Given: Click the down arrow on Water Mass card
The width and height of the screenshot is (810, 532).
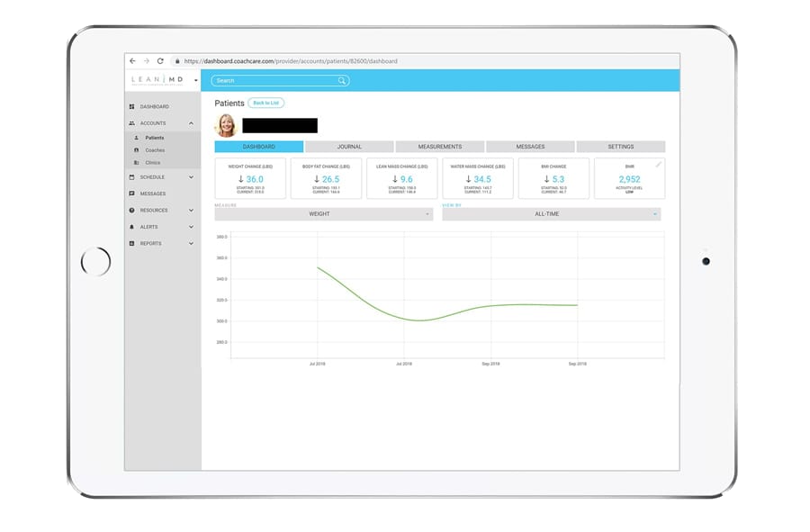Looking at the screenshot, I should click(469, 179).
